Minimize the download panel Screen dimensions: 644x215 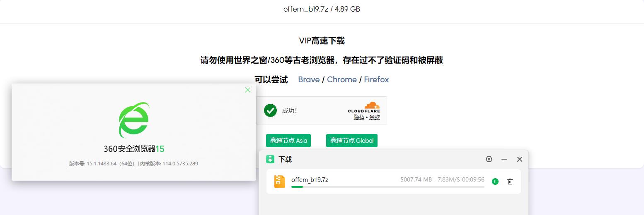pos(504,159)
